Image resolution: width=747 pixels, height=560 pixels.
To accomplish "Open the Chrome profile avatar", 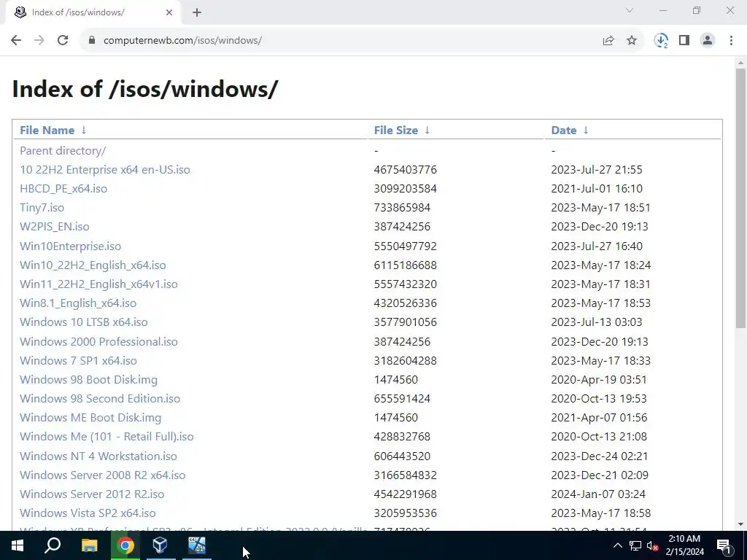I will [x=708, y=41].
